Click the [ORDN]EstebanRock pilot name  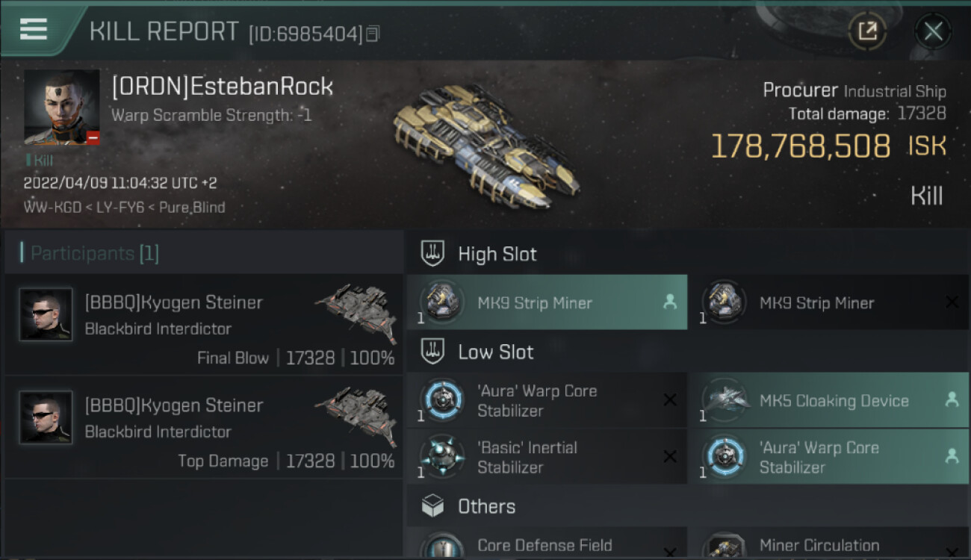point(222,87)
